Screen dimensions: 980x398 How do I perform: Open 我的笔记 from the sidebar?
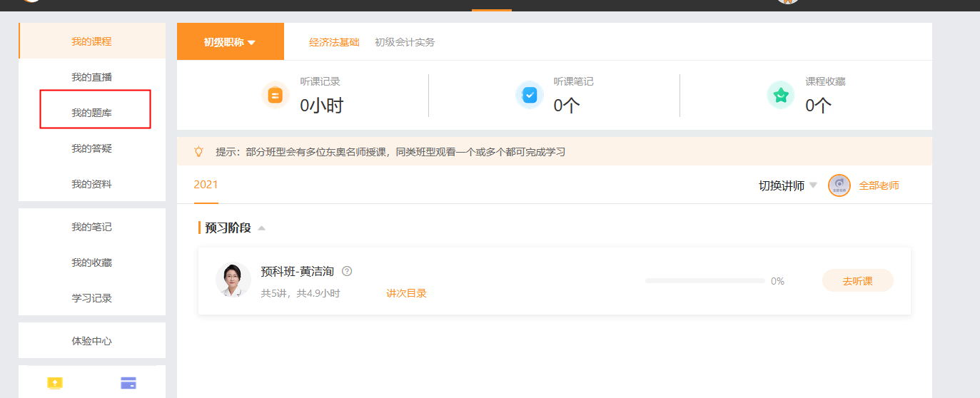(x=91, y=227)
